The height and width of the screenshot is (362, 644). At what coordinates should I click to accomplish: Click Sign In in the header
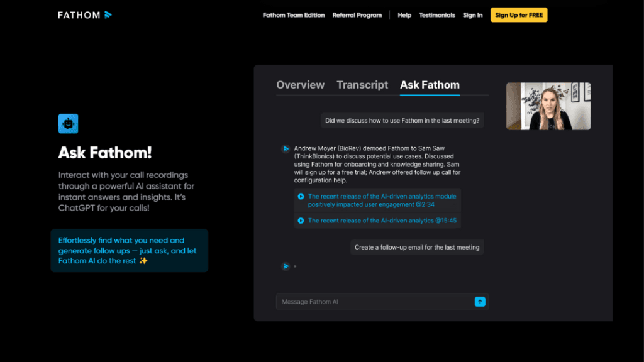(473, 15)
